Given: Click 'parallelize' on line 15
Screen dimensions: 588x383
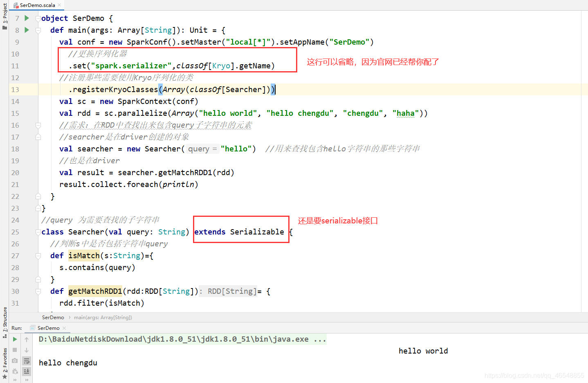Looking at the screenshot, I should [143, 113].
